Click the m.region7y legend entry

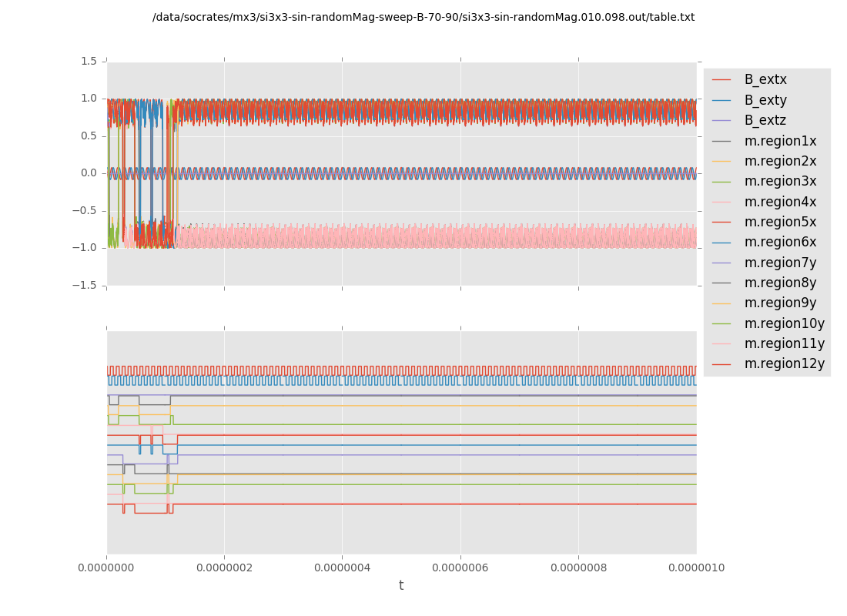pos(780,263)
